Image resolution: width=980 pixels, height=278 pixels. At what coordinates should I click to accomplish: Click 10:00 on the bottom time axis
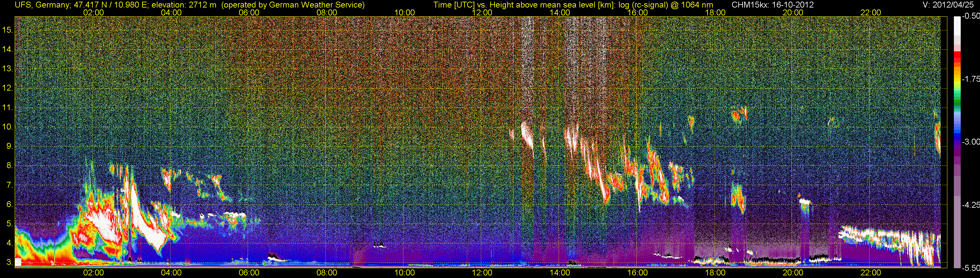point(404,273)
